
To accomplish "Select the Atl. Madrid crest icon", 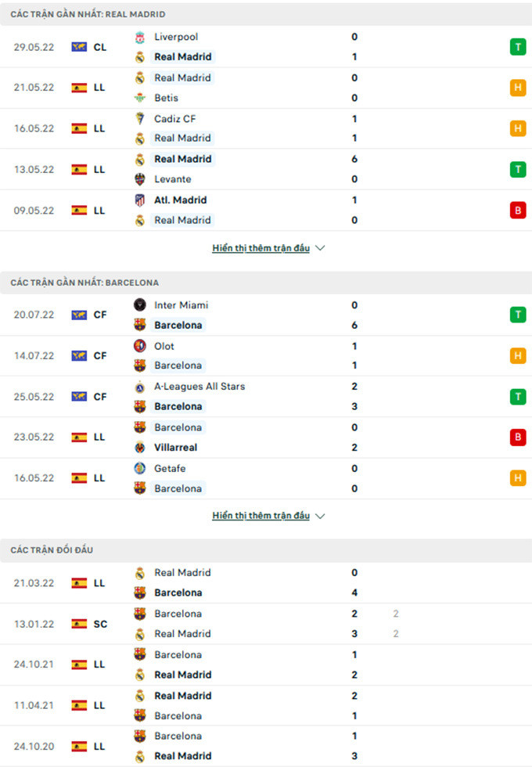I will (x=140, y=200).
